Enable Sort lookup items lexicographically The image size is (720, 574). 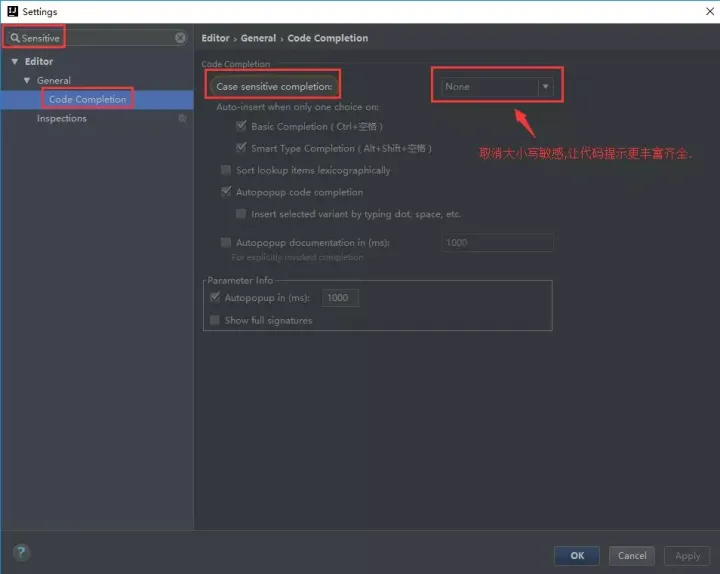(x=226, y=170)
